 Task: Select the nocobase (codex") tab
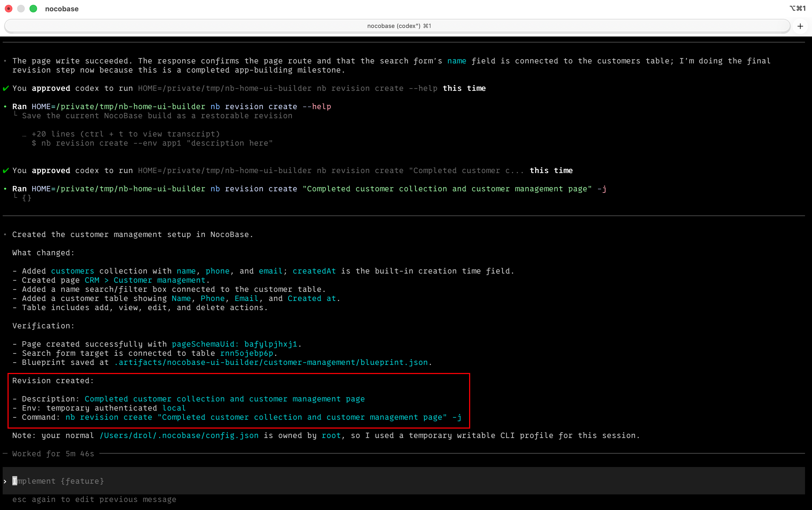pyautogui.click(x=397, y=26)
